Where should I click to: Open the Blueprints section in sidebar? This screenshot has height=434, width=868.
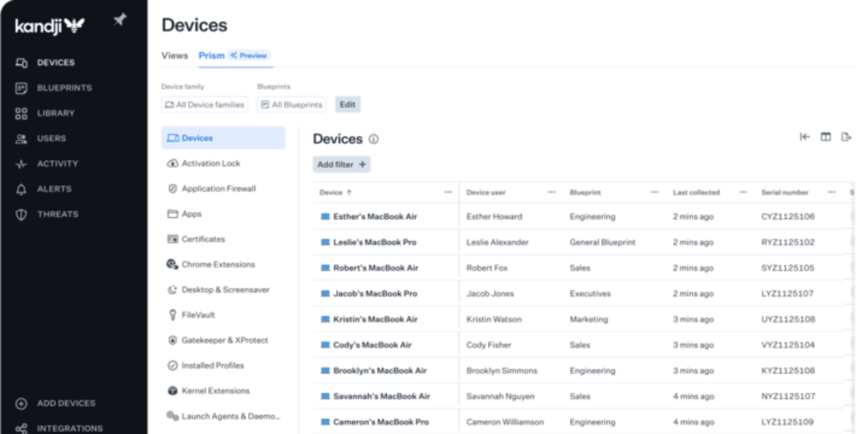[63, 88]
